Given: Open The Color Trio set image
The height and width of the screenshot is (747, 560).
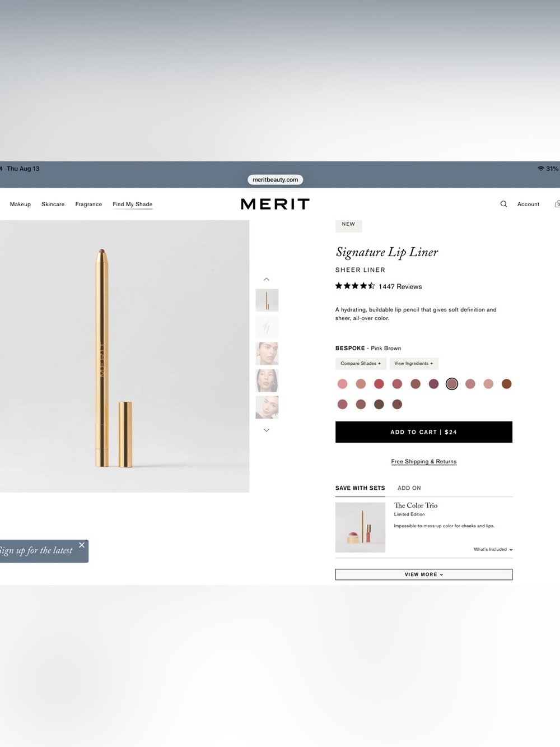Looking at the screenshot, I should [x=360, y=527].
